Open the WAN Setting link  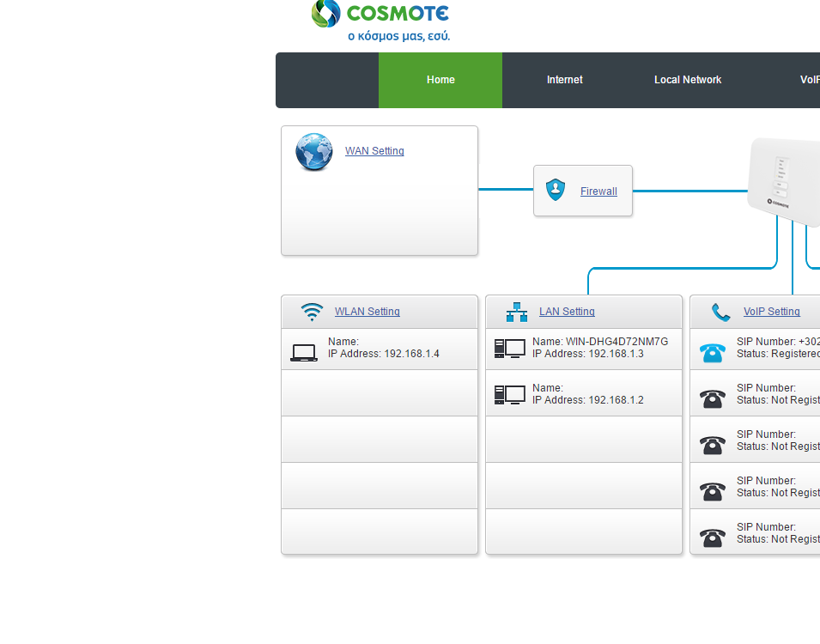[x=374, y=150]
